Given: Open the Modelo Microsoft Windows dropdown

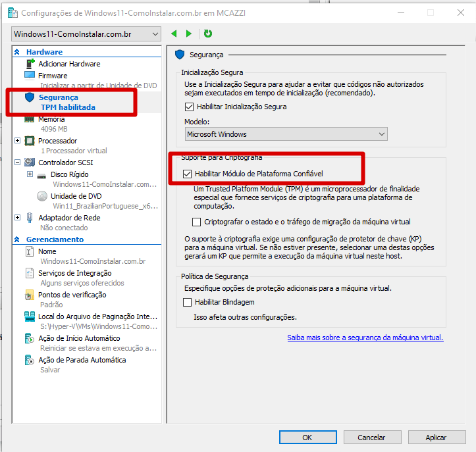Looking at the screenshot, I should (x=286, y=134).
